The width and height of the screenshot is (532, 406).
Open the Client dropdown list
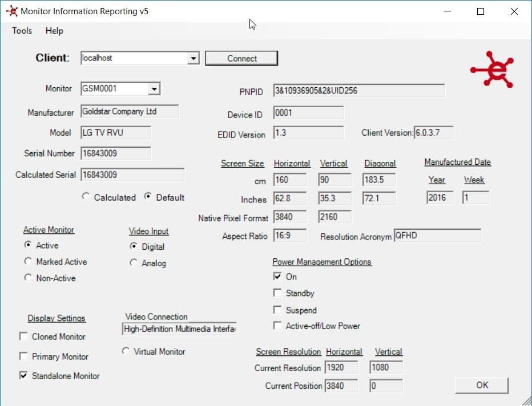tap(193, 58)
